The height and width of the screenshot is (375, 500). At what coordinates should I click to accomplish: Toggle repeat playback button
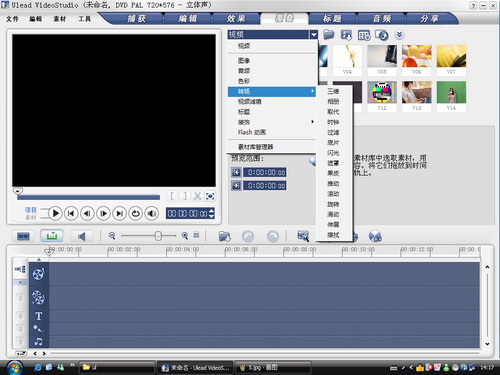pyautogui.click(x=135, y=213)
